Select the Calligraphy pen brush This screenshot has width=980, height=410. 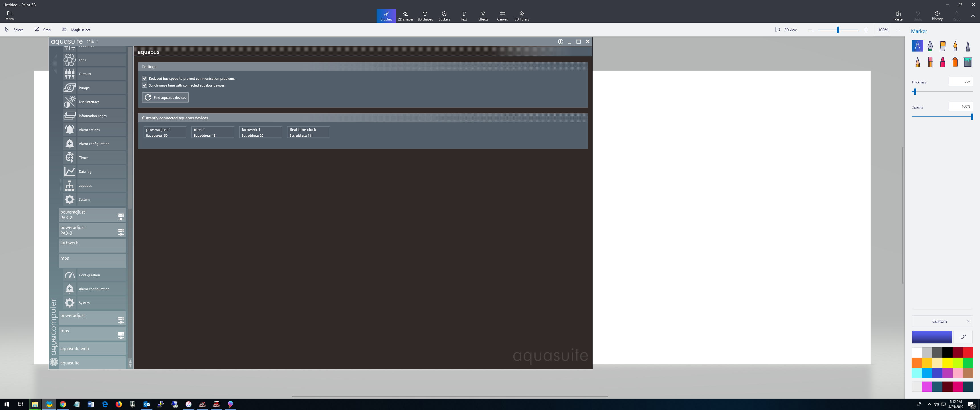click(x=930, y=46)
